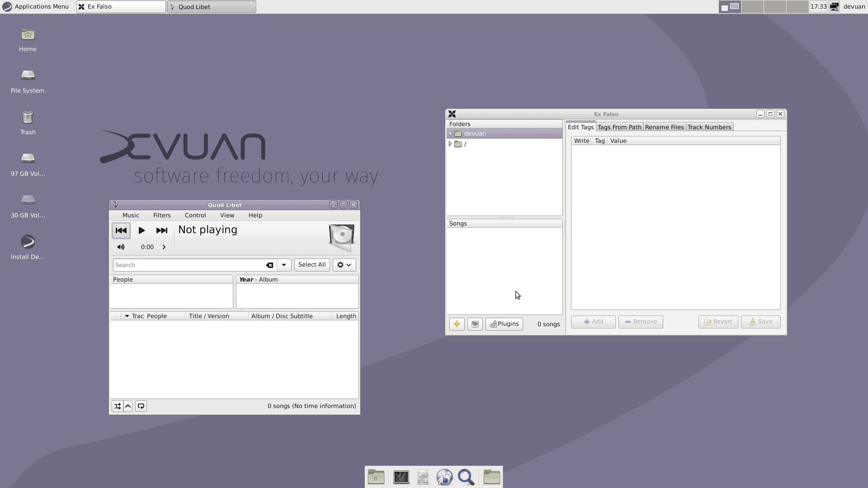Click the sparkle refresh icon in Ex Falso
The image size is (868, 488).
coord(456,324)
